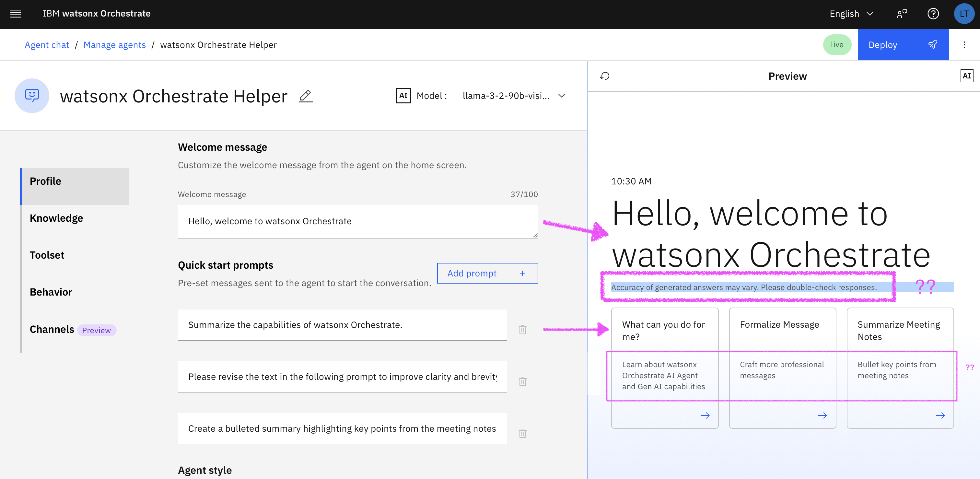Delete the Summarize capabilities prompt
Image resolution: width=980 pixels, height=479 pixels.
[x=522, y=330]
